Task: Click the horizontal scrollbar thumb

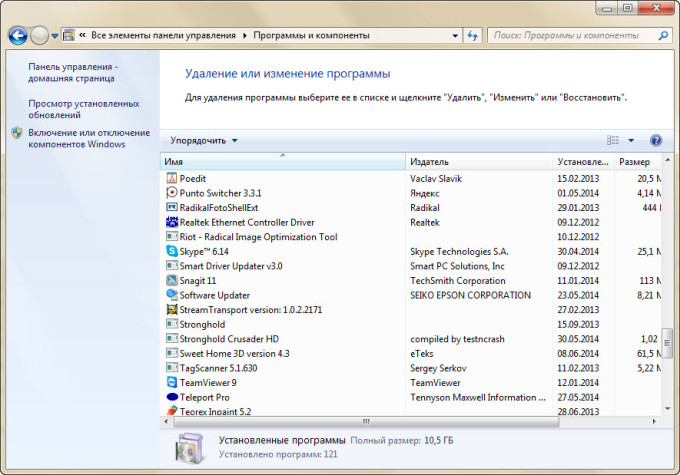Action: 366,421
